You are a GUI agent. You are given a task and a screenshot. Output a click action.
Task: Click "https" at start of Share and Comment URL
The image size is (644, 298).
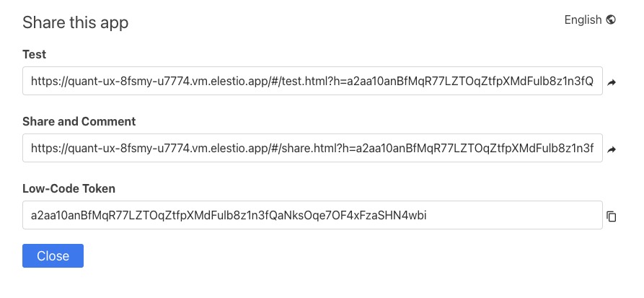tap(43, 149)
